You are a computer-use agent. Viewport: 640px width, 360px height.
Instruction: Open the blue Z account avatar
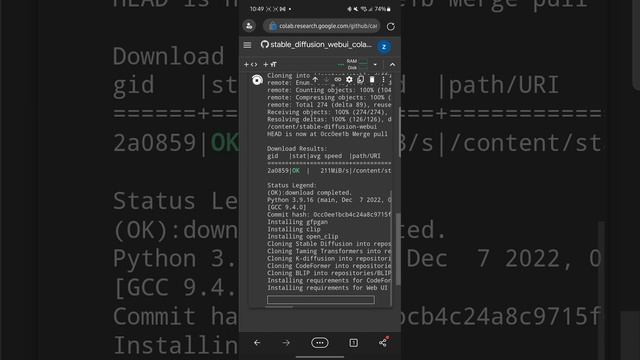(x=384, y=47)
